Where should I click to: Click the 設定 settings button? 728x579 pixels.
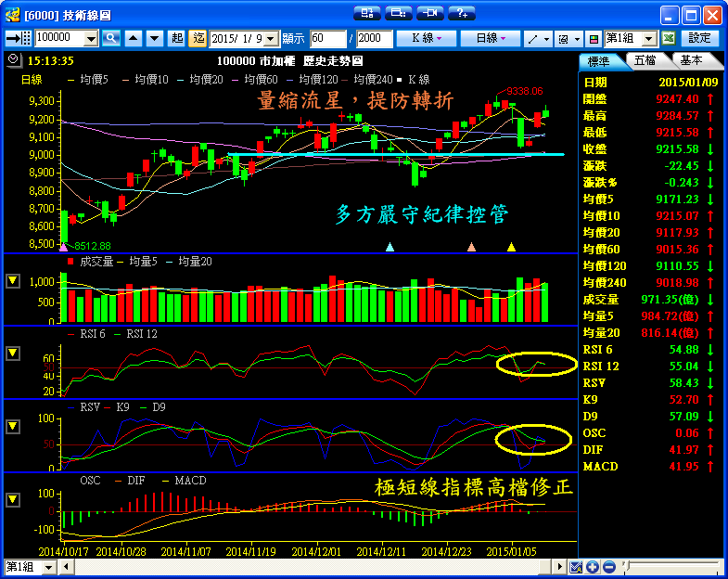click(x=699, y=38)
